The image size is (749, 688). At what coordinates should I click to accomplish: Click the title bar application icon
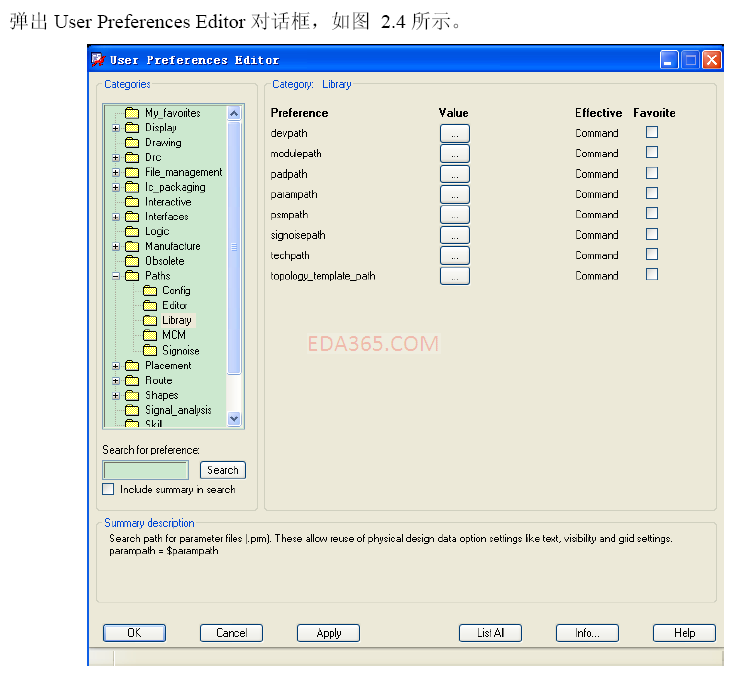(x=98, y=60)
